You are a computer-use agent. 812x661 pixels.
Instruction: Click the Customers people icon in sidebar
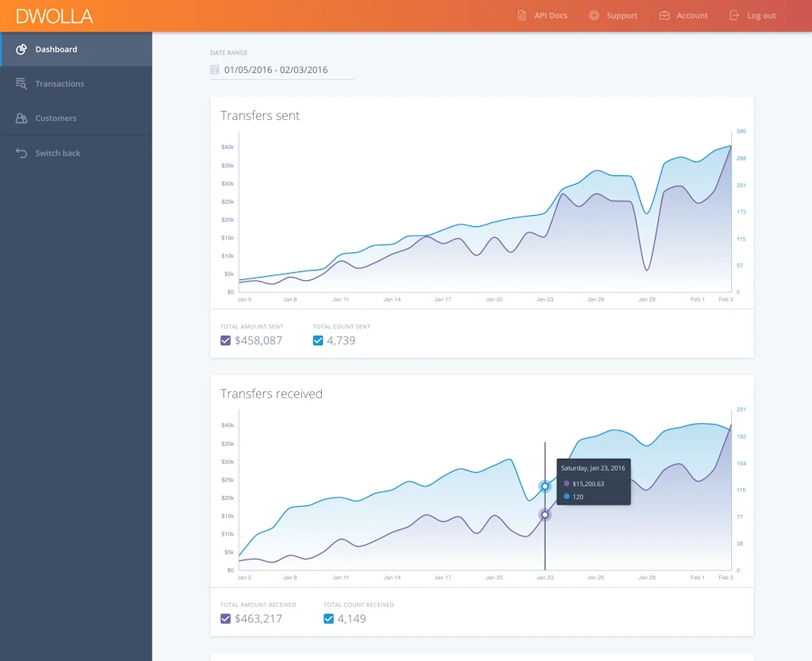pos(19,117)
